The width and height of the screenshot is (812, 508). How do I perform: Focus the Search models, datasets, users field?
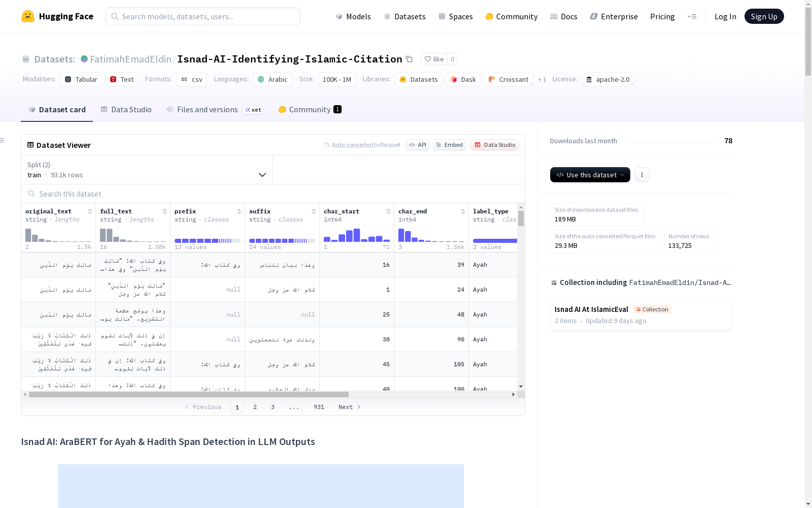203,16
